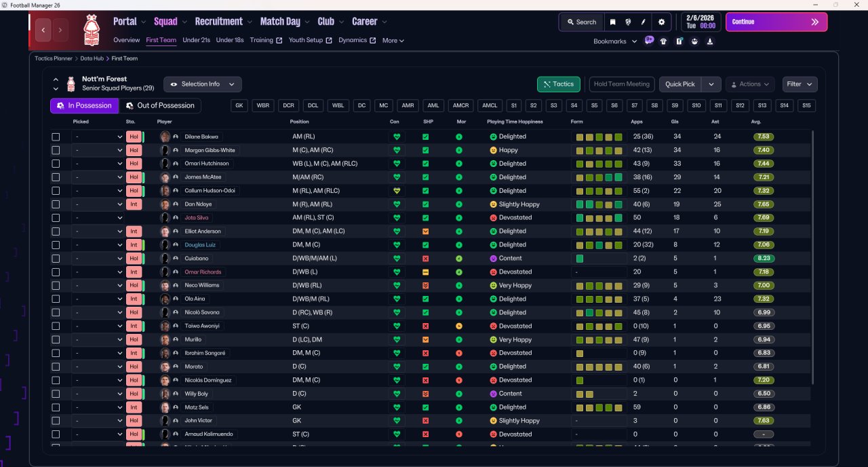This screenshot has width=868, height=467.
Task: Click Dilane Bakwa's form colour squares
Action: [599, 136]
